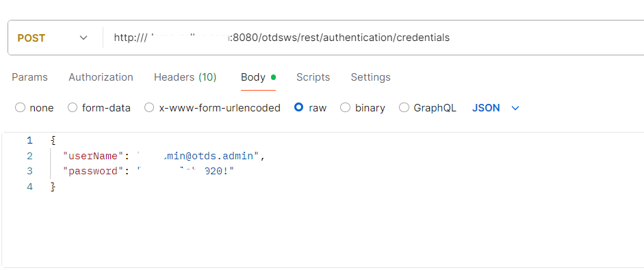Click the blue chevron beside JSON
The image size is (644, 270).
coord(515,108)
